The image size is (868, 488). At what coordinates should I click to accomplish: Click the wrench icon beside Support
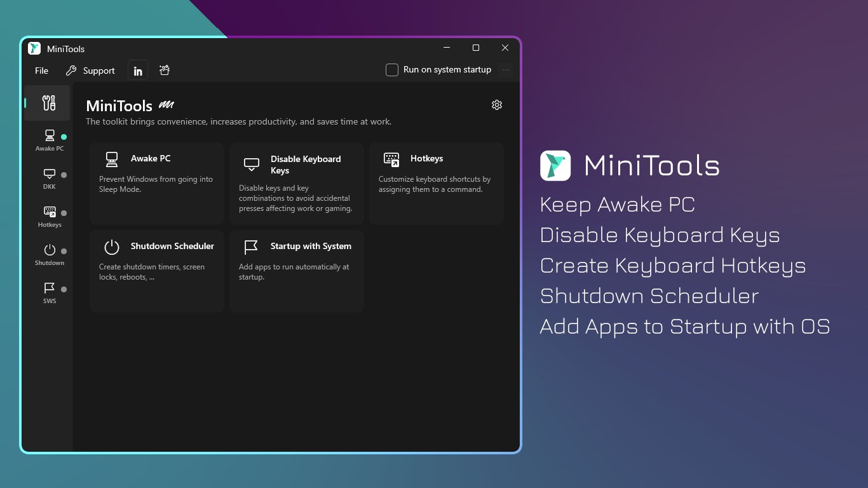point(71,71)
